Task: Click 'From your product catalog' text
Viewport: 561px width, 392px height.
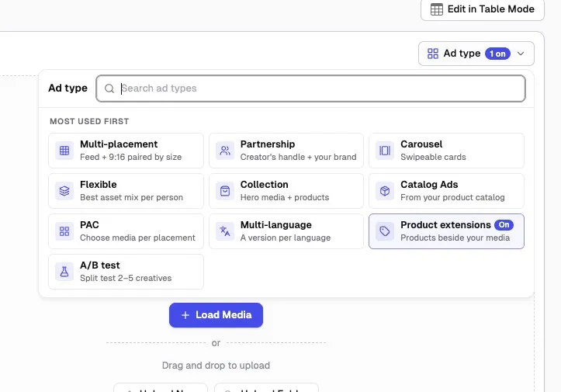Action: click(452, 198)
